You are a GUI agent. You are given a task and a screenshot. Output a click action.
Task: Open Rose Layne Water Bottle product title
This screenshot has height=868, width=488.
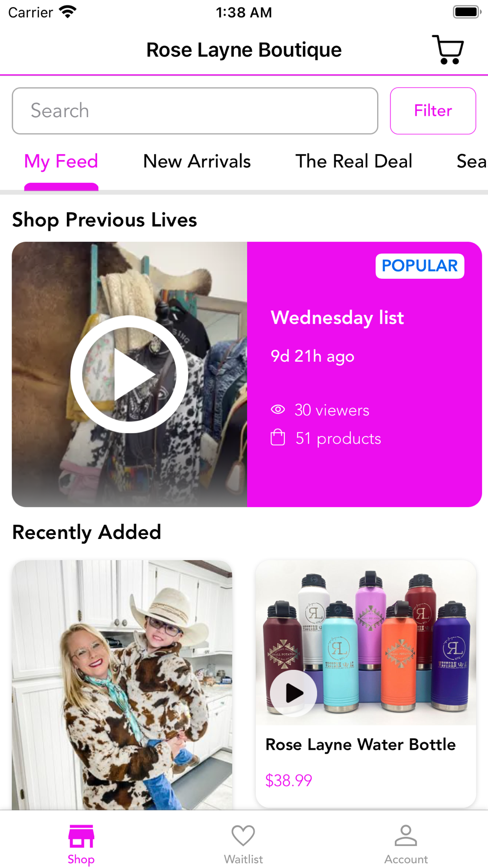tap(361, 744)
